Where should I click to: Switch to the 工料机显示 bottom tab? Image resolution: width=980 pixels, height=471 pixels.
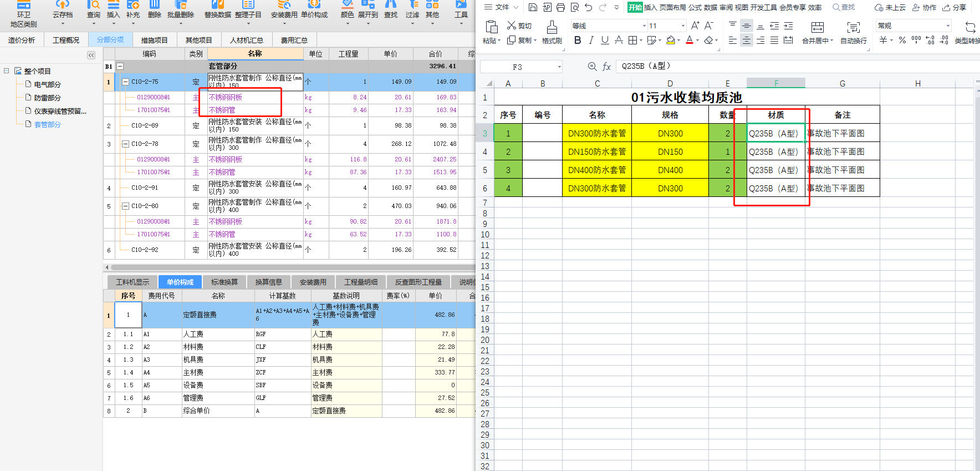[x=132, y=282]
